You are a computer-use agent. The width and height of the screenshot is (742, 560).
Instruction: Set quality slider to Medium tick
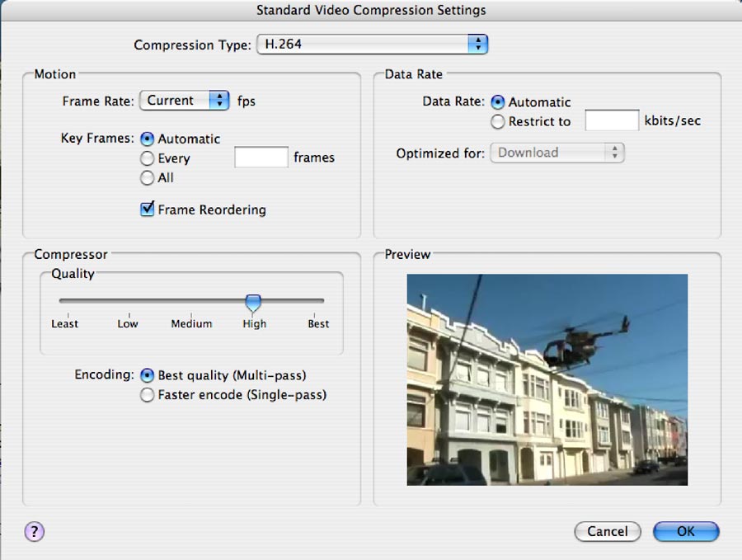coord(191,302)
